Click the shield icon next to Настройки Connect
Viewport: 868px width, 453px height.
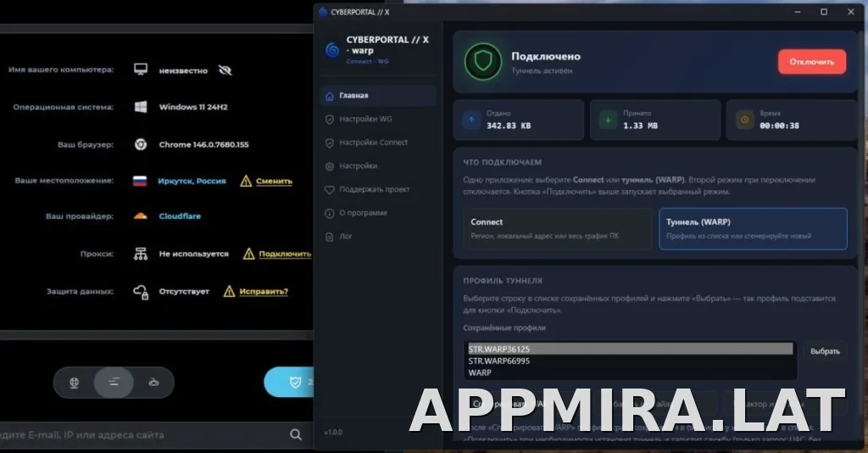tap(330, 143)
